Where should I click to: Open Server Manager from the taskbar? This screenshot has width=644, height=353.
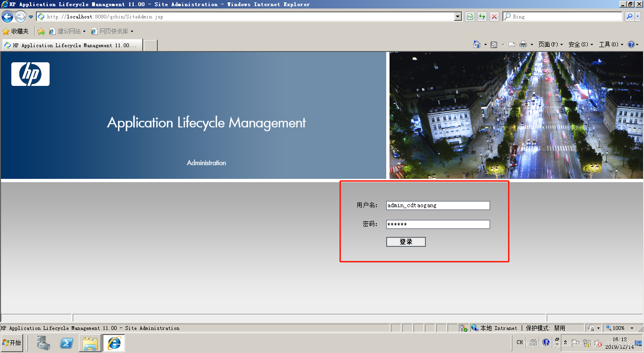43,343
